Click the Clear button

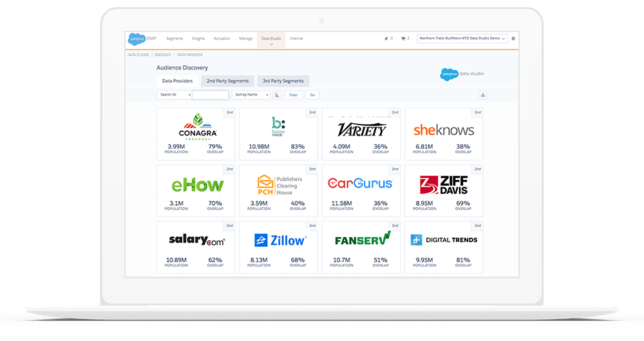(294, 95)
